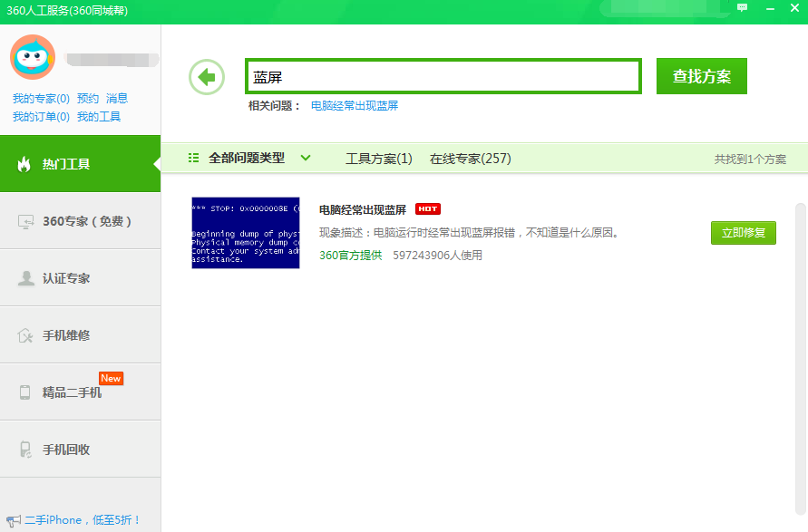Click the list icon beside 全部问题类型

(191, 158)
